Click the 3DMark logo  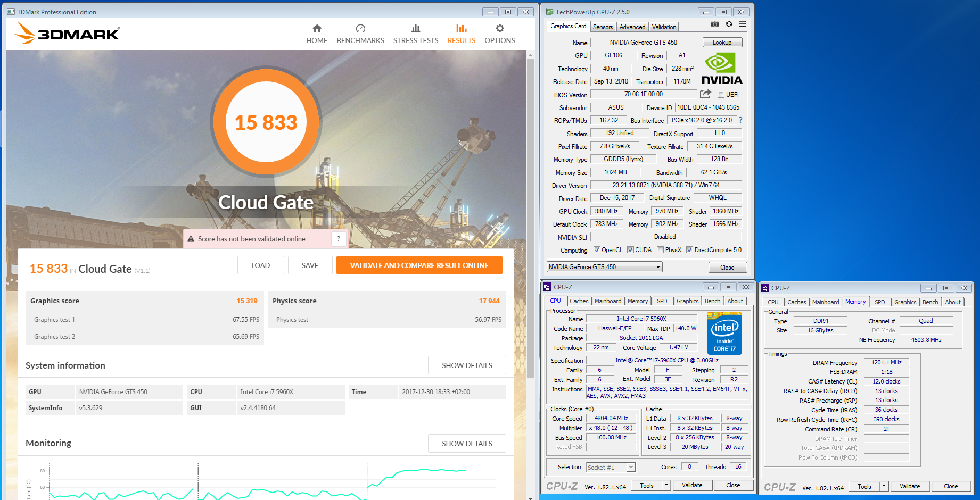[x=67, y=33]
